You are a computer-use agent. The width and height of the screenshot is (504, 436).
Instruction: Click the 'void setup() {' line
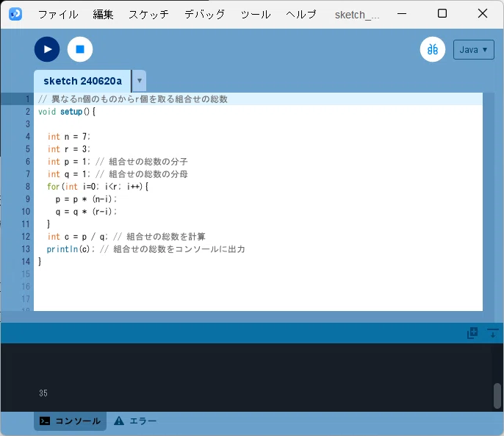coord(67,112)
